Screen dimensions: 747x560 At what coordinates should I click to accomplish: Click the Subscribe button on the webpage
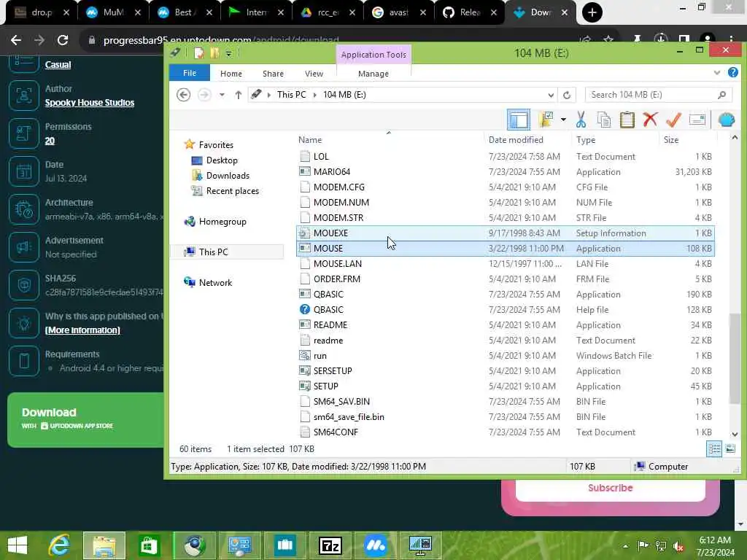[610, 488]
